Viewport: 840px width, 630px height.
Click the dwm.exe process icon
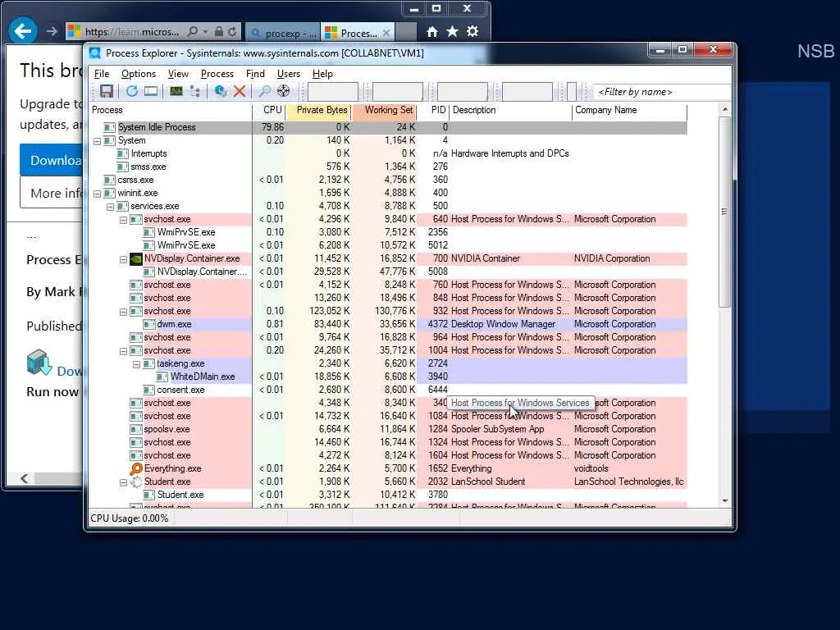click(149, 324)
